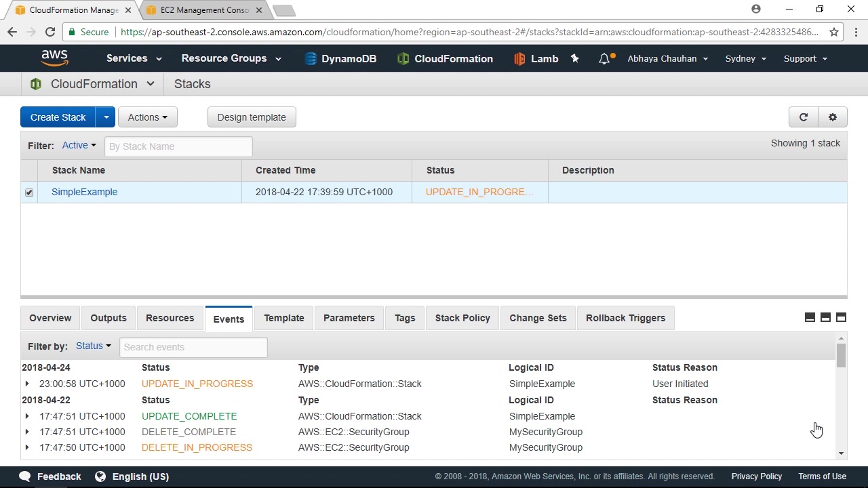The height and width of the screenshot is (488, 868).
Task: Bookmark this page with the star
Action: click(x=834, y=32)
